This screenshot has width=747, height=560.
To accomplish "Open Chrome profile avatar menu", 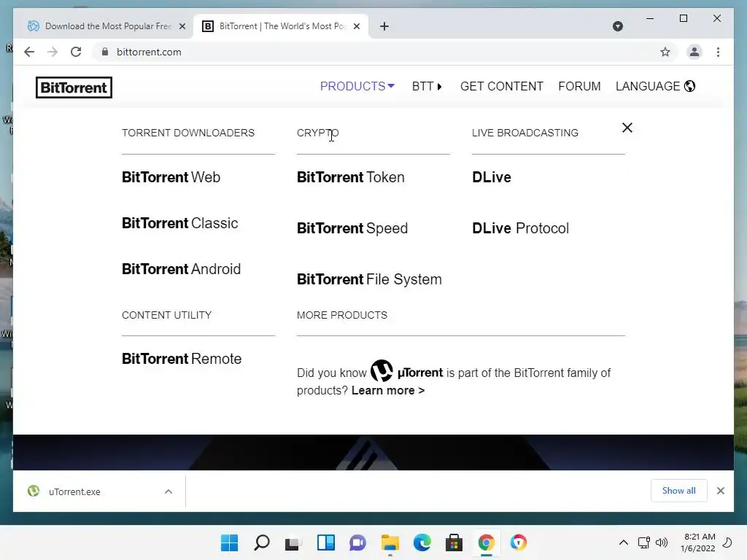I will point(694,52).
